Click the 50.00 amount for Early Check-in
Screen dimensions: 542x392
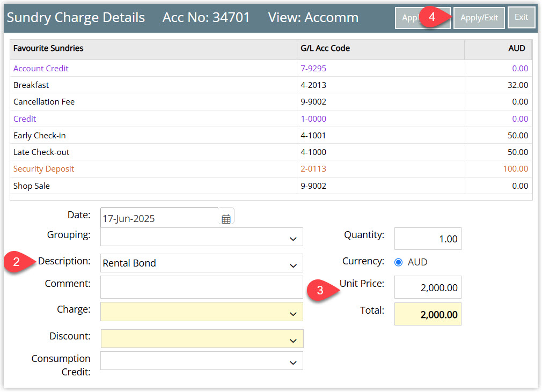517,135
